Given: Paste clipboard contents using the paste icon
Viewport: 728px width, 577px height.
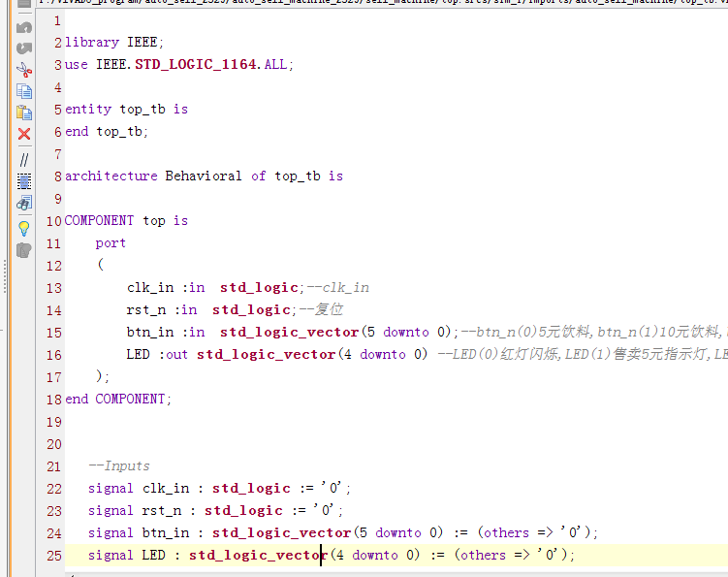Looking at the screenshot, I should click(x=24, y=112).
